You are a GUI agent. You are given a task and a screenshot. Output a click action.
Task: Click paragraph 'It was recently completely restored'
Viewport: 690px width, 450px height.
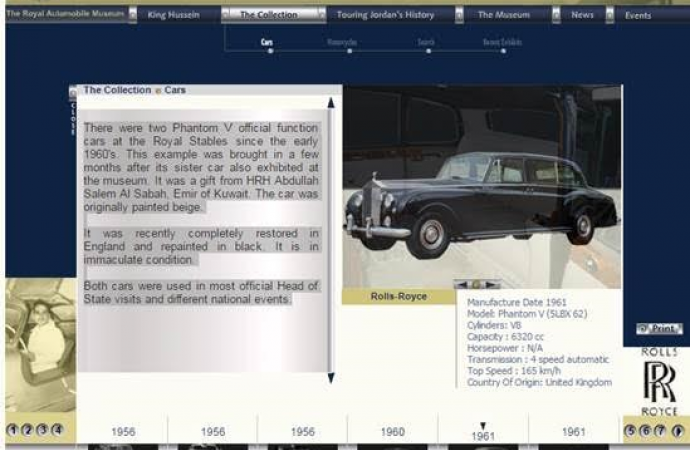[201, 246]
